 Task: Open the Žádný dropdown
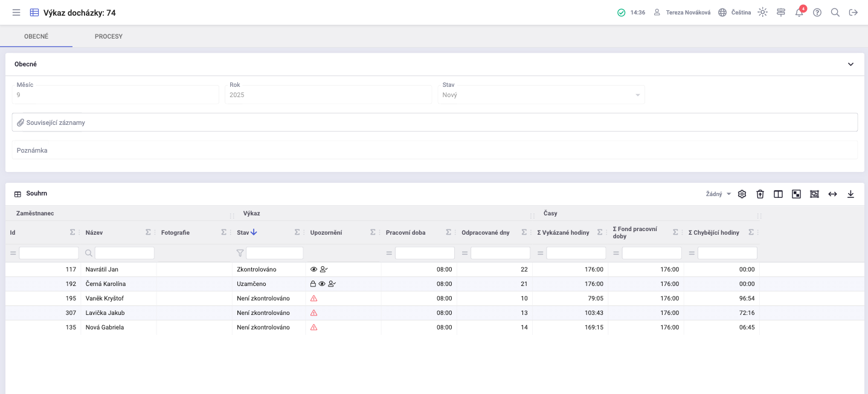click(x=718, y=194)
